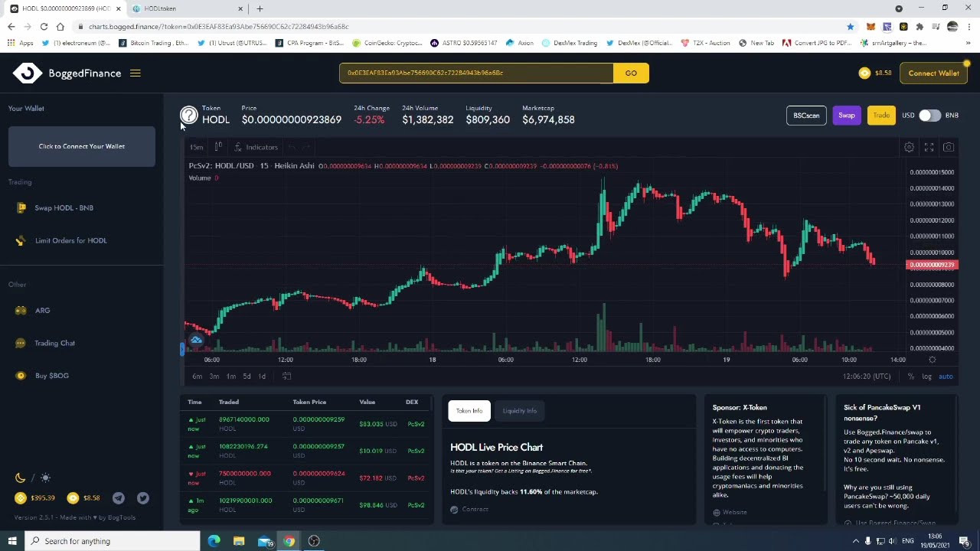Image resolution: width=980 pixels, height=551 pixels.
Task: Switch the chart to fullscreen mode
Action: (929, 147)
